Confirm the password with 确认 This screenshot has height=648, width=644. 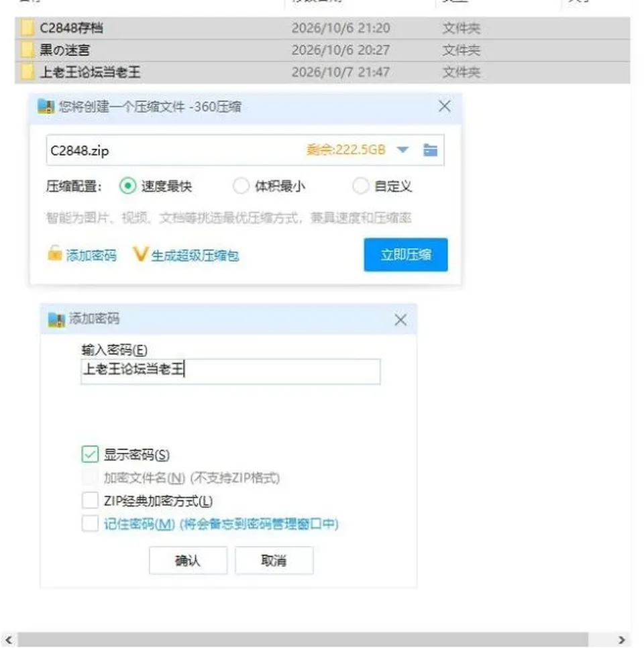(188, 560)
